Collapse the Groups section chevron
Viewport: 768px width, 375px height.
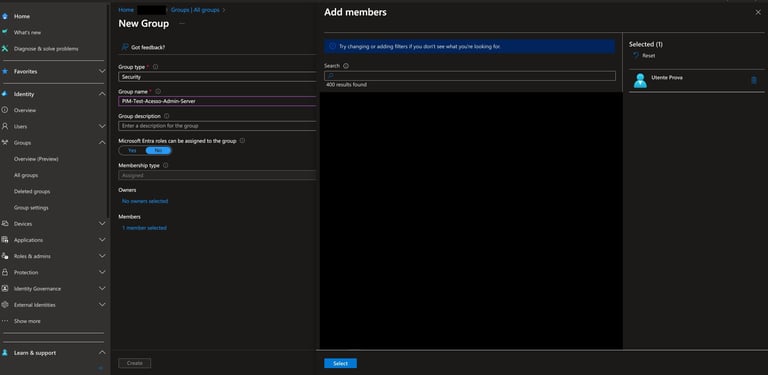coord(102,142)
